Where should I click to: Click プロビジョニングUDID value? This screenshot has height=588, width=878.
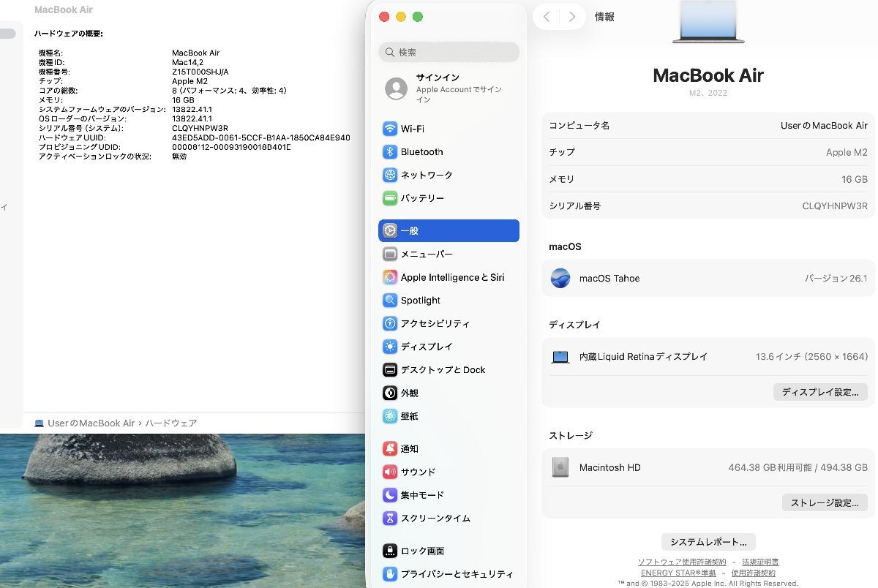[x=231, y=147]
